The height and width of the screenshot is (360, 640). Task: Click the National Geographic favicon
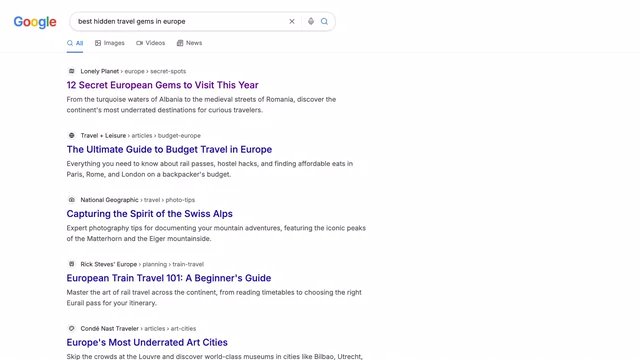click(x=71, y=200)
